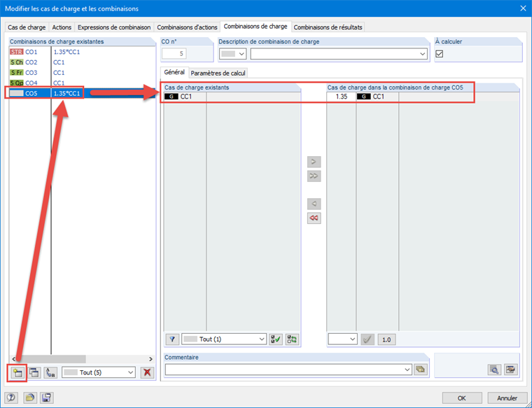
Task: Switch to Cas de charge tab
Action: point(27,27)
